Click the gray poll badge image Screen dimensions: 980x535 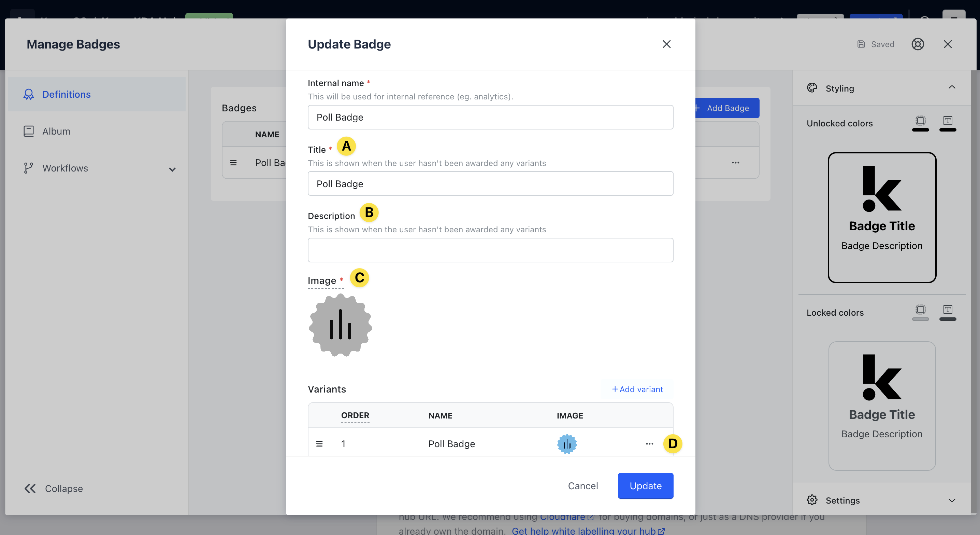[x=340, y=325]
